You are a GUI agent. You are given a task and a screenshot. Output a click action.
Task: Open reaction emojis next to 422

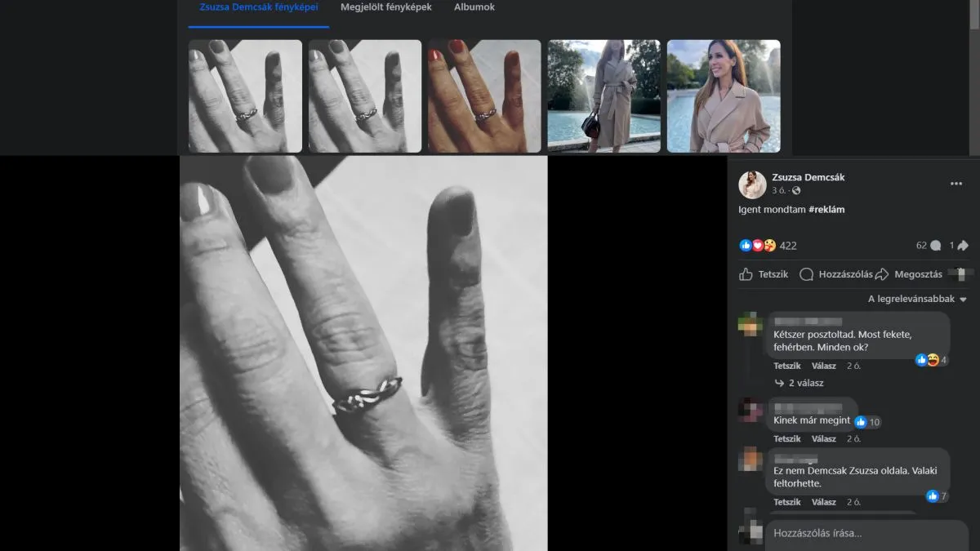[758, 245]
